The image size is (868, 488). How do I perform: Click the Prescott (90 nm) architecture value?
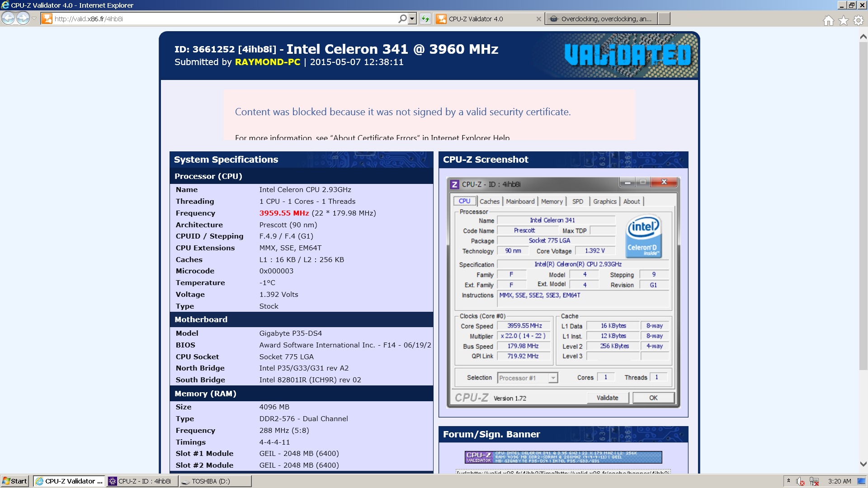pos(288,225)
